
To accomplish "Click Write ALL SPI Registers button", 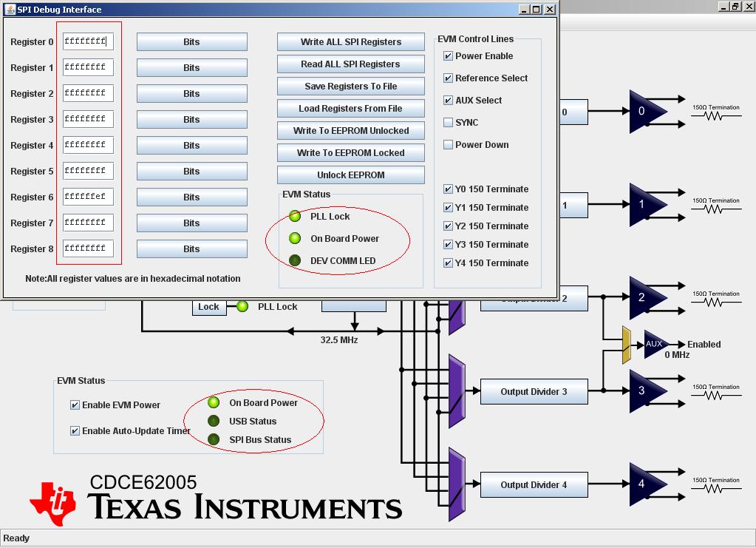I will [x=351, y=42].
